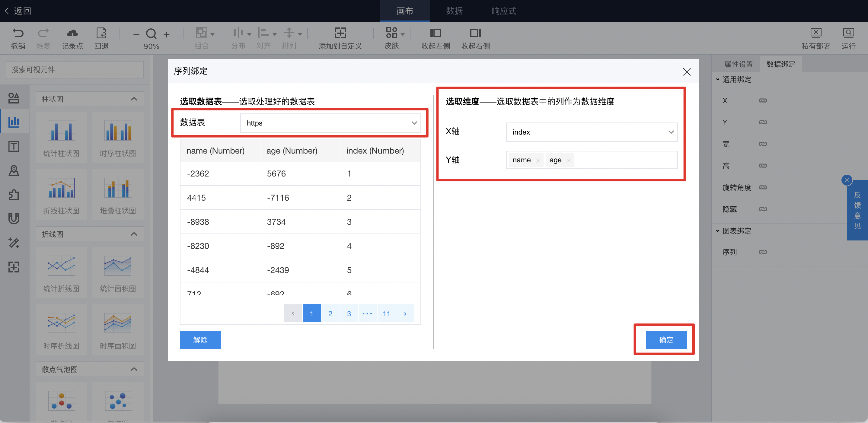This screenshot has height=423, width=868.
Task: Remove the age tag from Y轴
Action: coord(568,160)
